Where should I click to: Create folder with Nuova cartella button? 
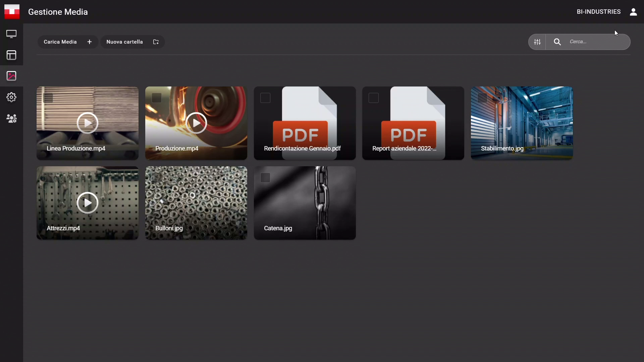pyautogui.click(x=132, y=42)
